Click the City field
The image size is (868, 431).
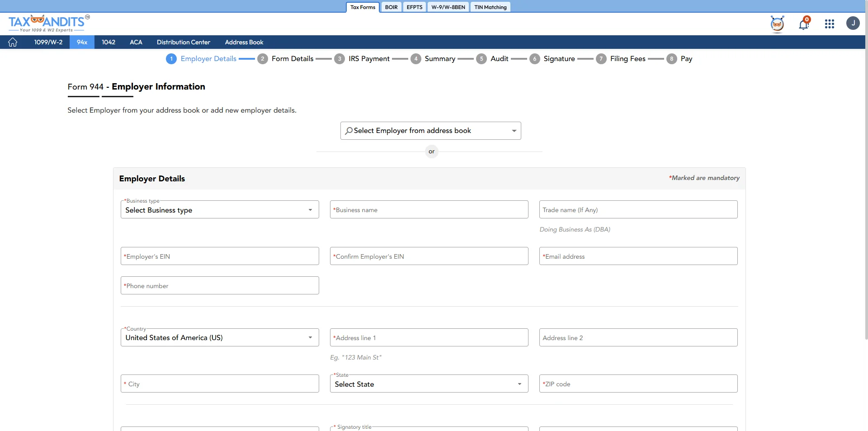pos(220,384)
